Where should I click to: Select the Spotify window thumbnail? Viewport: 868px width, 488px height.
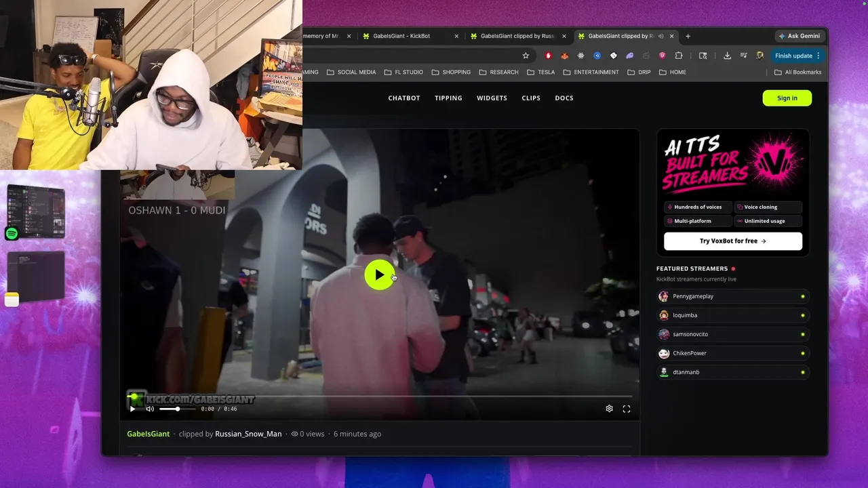coord(36,210)
